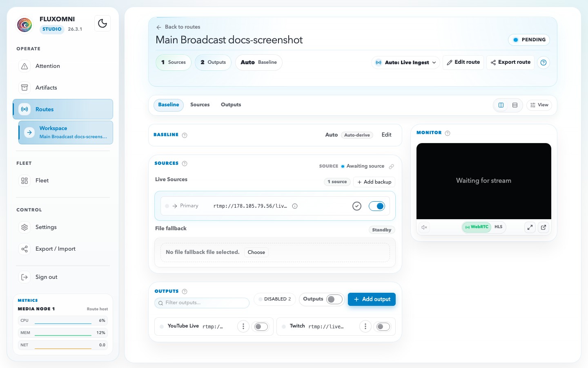
Task: Select HLS monitor playback mode
Action: coord(499,227)
